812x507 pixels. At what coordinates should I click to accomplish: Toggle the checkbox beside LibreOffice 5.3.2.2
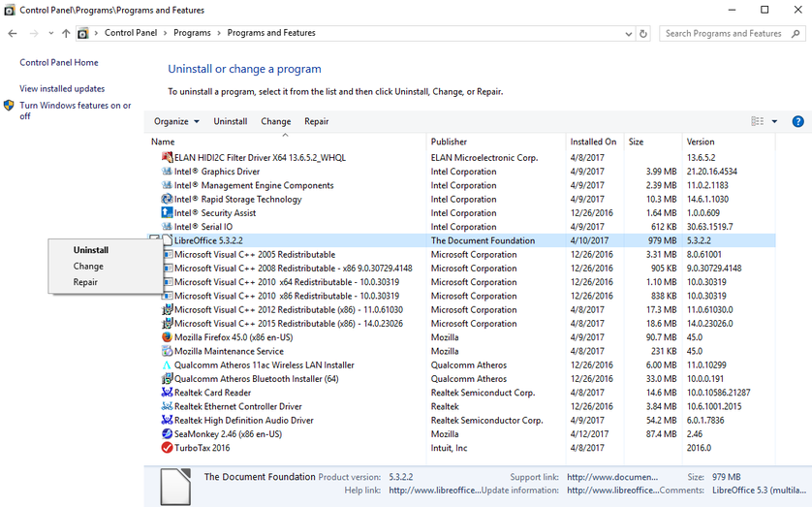(154, 238)
